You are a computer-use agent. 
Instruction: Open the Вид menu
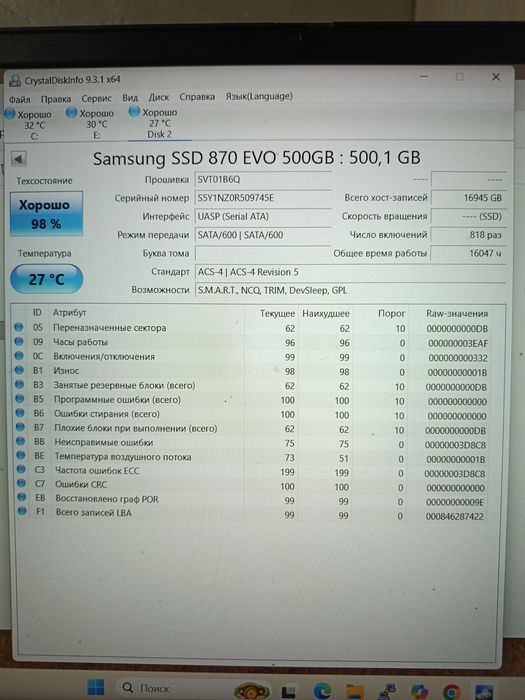point(130,98)
